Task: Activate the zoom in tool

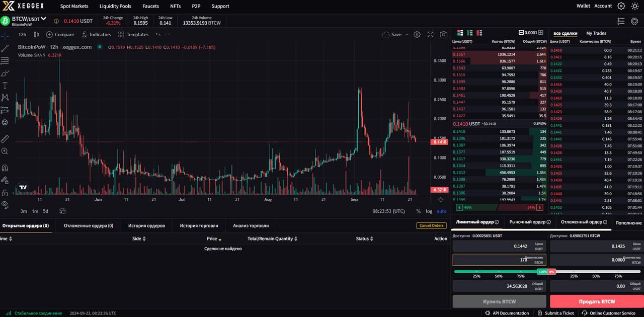Action: pyautogui.click(x=5, y=151)
